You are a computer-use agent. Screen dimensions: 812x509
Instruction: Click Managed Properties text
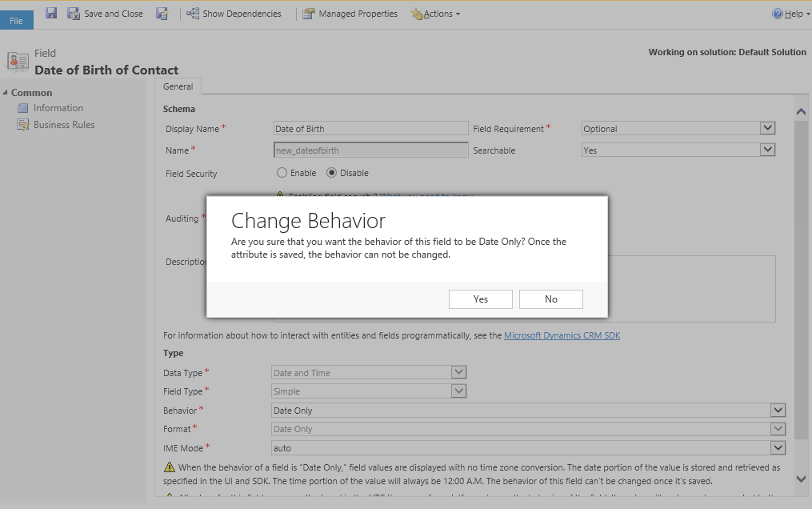tap(358, 14)
